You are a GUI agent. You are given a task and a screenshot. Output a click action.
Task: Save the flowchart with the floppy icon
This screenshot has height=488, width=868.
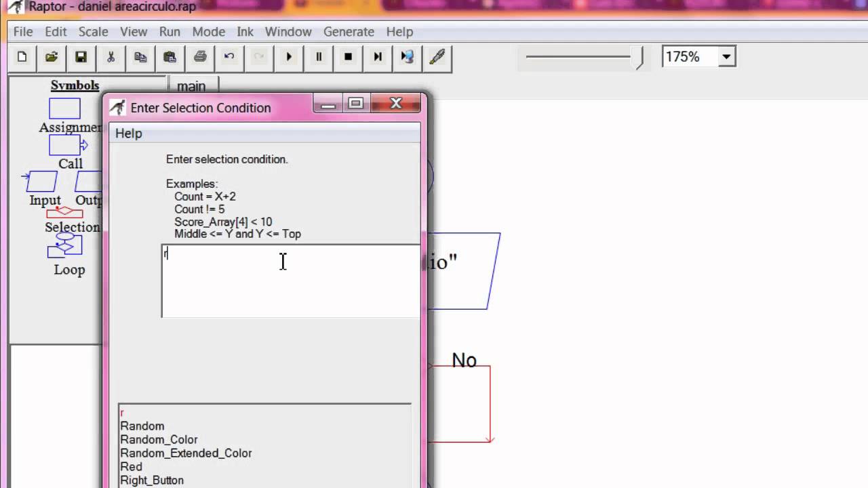click(x=81, y=57)
